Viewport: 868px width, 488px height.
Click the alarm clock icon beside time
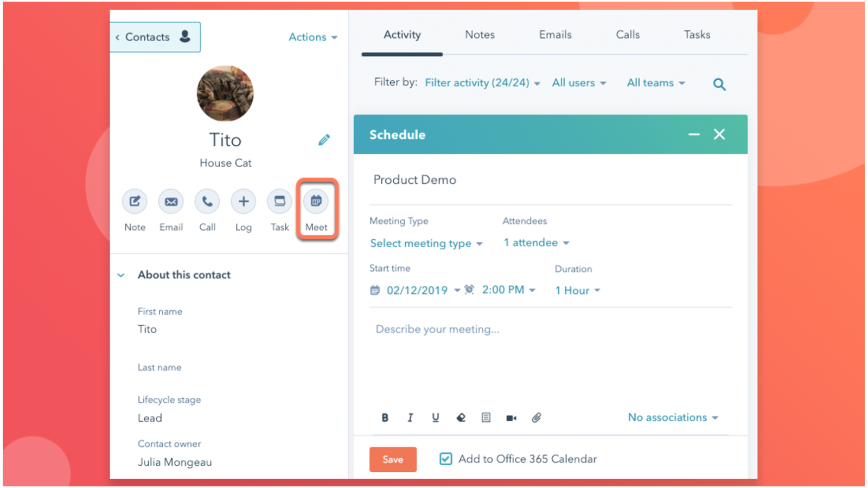click(469, 290)
